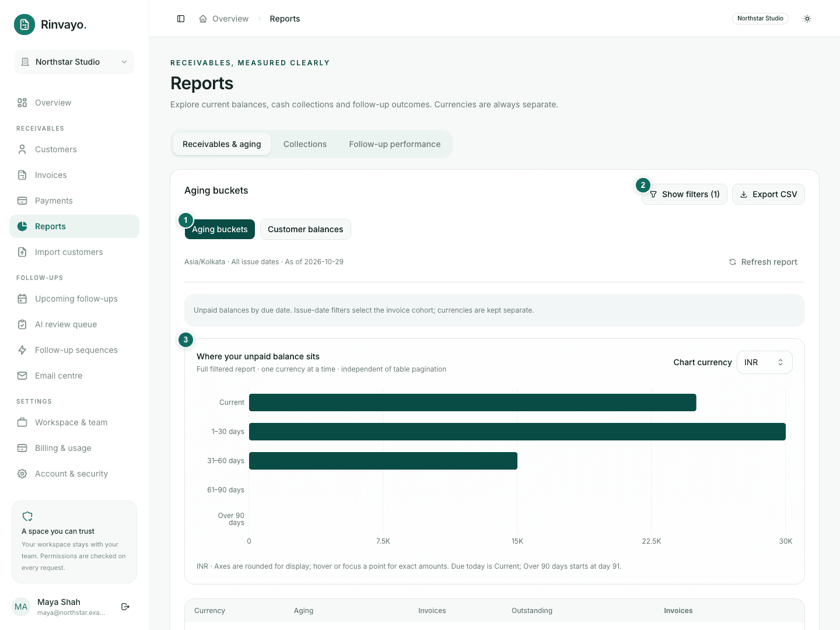The height and width of the screenshot is (630, 840).
Task: Go to Email centre
Action: point(74,376)
